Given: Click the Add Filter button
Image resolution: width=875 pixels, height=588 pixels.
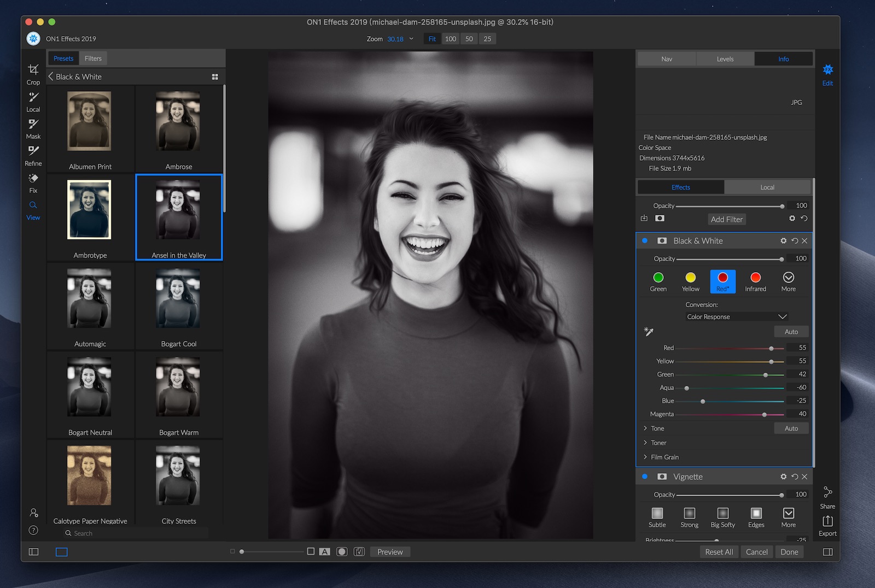Looking at the screenshot, I should [726, 220].
